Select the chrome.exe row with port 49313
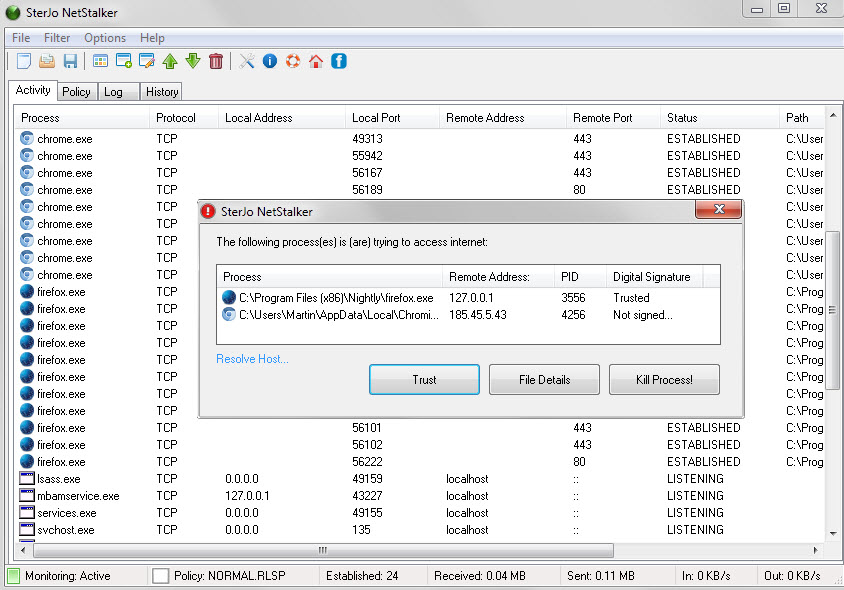 click(x=421, y=139)
